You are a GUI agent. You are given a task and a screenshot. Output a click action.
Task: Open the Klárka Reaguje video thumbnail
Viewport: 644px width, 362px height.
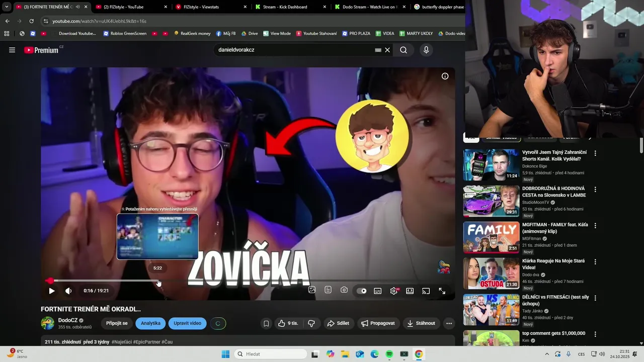[x=491, y=273]
